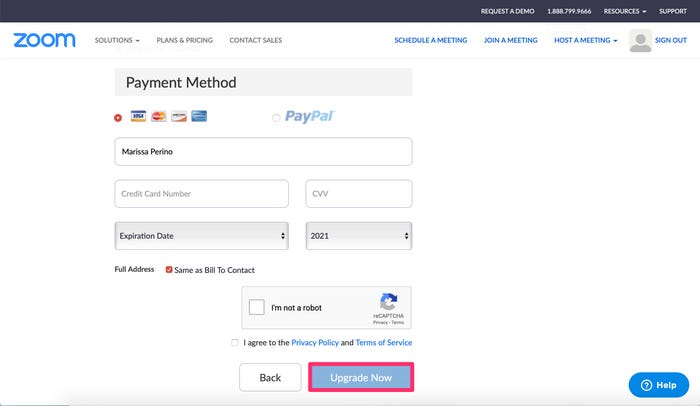Open the 2021 expiration year dropdown

(x=359, y=236)
